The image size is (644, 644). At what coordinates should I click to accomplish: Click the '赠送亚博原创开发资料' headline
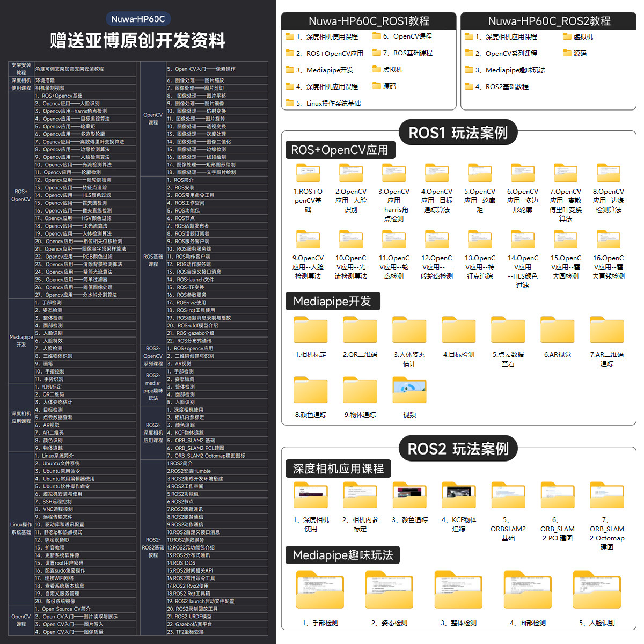138,41
